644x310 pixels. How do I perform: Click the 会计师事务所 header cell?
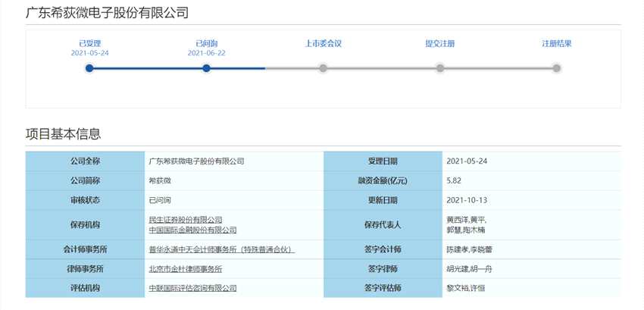(x=85, y=249)
